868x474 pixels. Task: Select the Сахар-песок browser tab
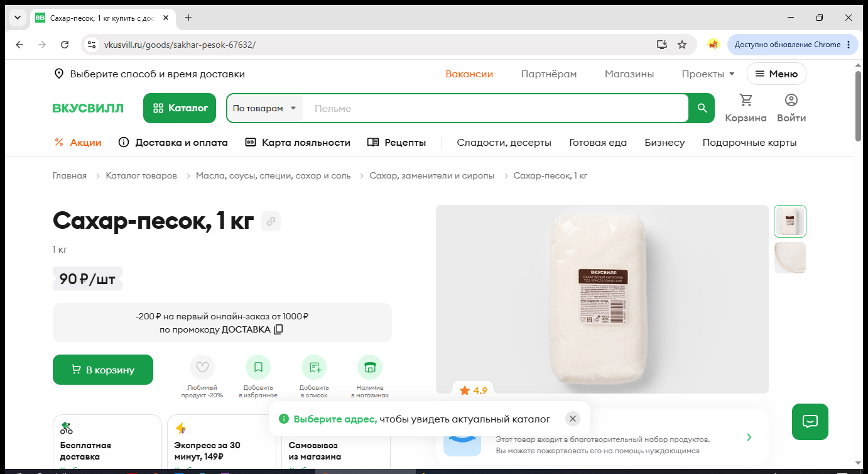(x=102, y=18)
